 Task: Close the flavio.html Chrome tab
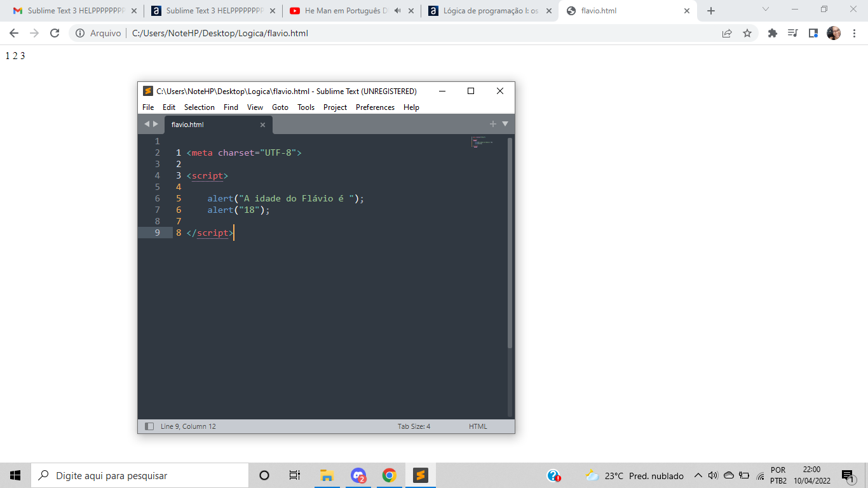point(687,11)
